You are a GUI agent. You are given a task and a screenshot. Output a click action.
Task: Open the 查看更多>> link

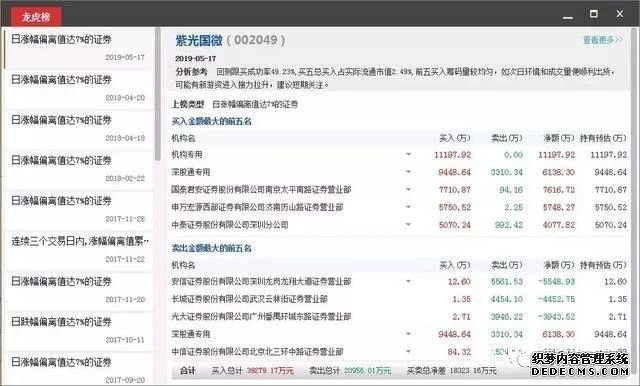point(602,40)
